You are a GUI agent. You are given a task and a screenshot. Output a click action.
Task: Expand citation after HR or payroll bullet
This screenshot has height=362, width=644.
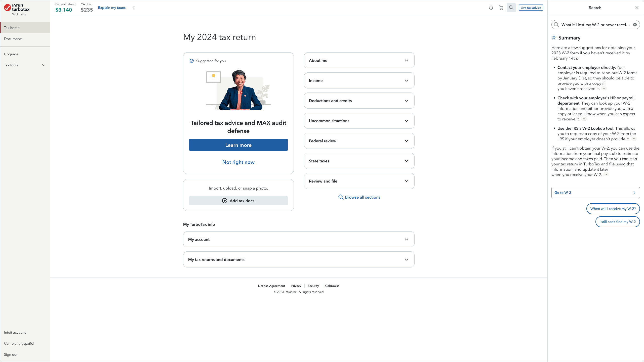(584, 119)
